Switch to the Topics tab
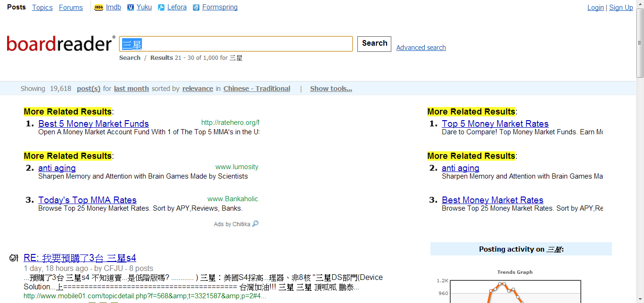 click(x=42, y=7)
